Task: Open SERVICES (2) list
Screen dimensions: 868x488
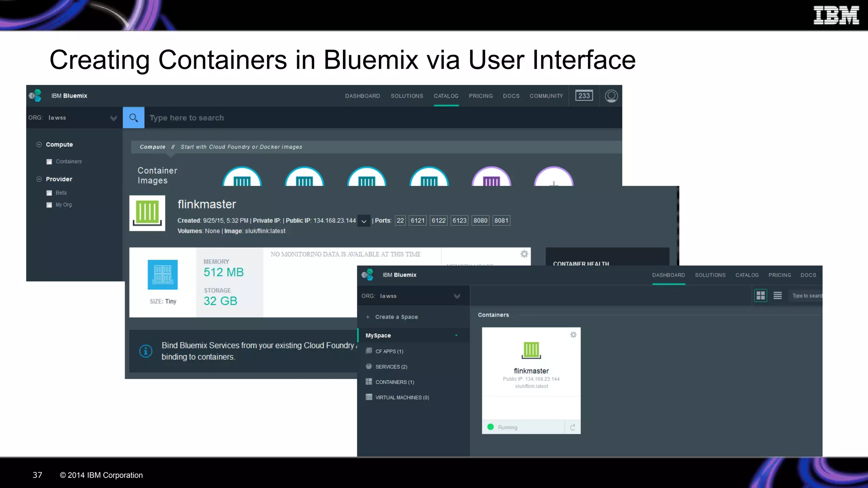Action: coord(391,366)
